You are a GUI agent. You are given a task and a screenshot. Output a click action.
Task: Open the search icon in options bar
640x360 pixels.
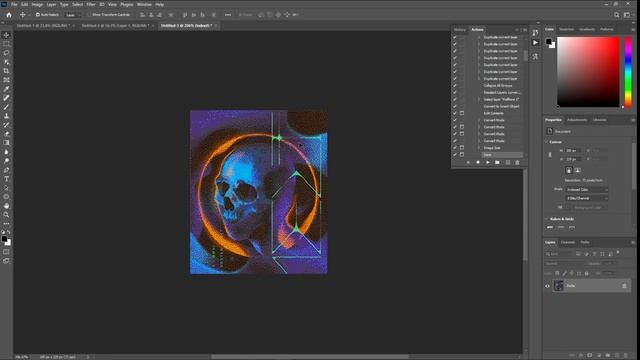click(616, 15)
